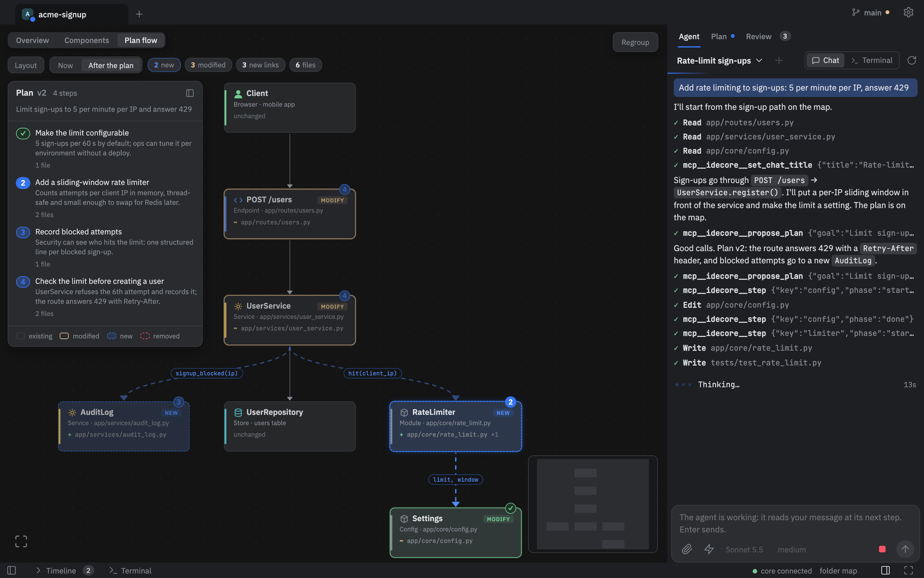Expand step Add a sliding-window rate limiter
Screen dimensions: 924x578
click(105, 198)
